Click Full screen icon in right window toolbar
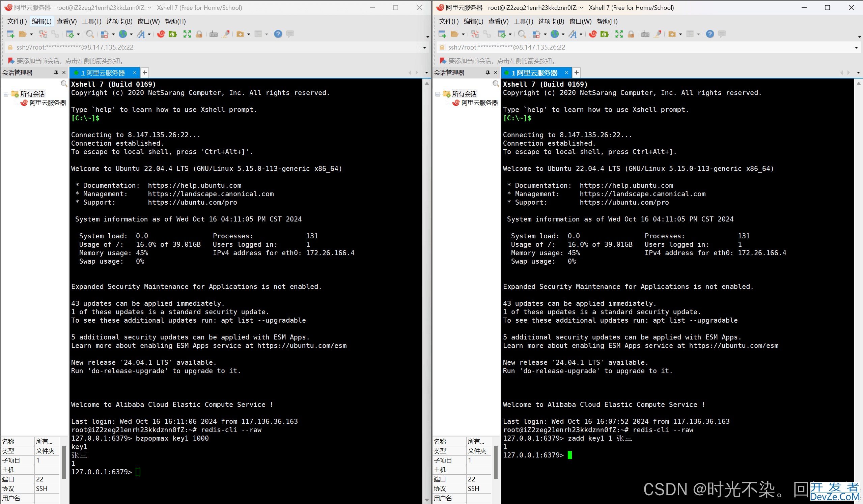Image resolution: width=863 pixels, height=504 pixels. pyautogui.click(x=619, y=34)
